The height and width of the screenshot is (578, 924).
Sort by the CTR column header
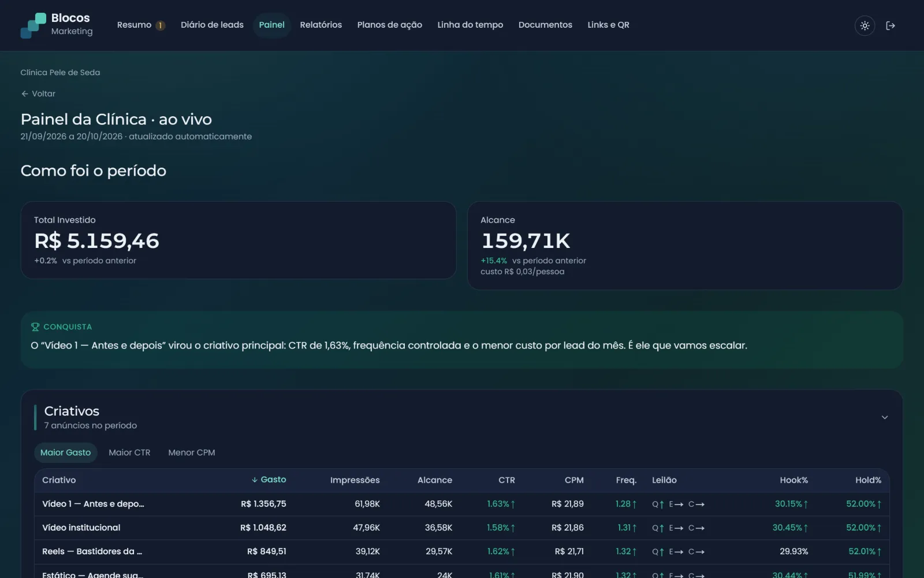tap(506, 480)
